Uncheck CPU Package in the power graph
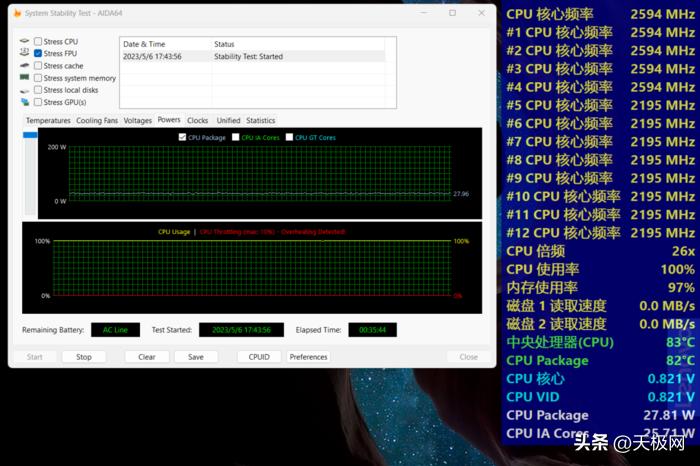The height and width of the screenshot is (466, 700). pyautogui.click(x=182, y=137)
